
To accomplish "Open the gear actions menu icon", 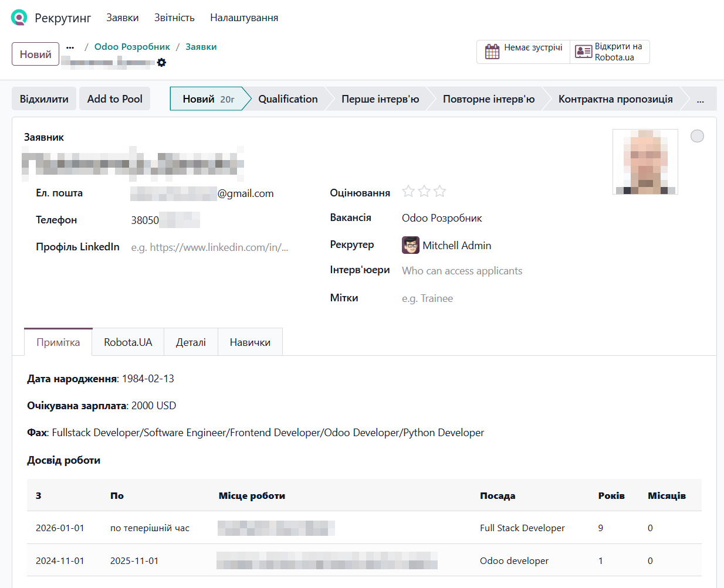I will [161, 62].
